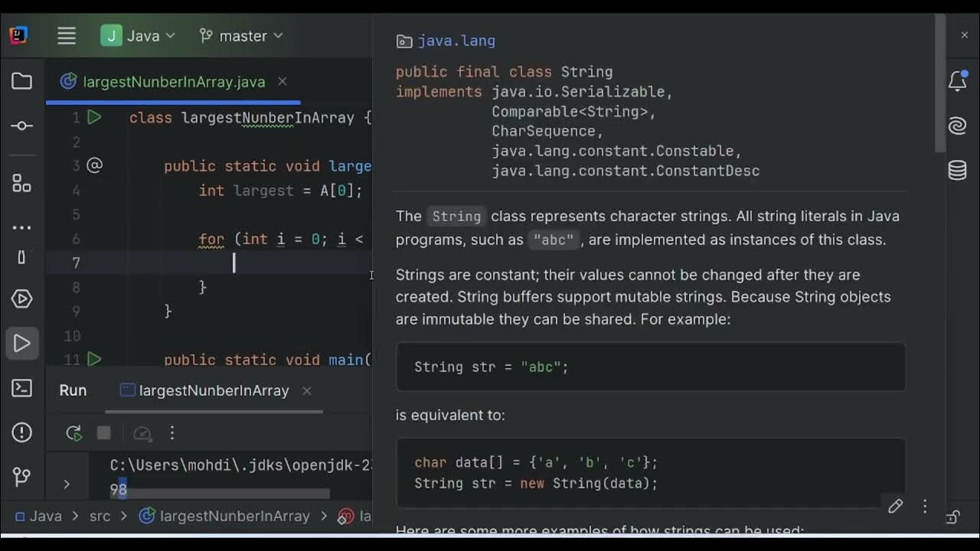Click largestNunberInArray breadcrumb in navigation bar

[x=224, y=517]
